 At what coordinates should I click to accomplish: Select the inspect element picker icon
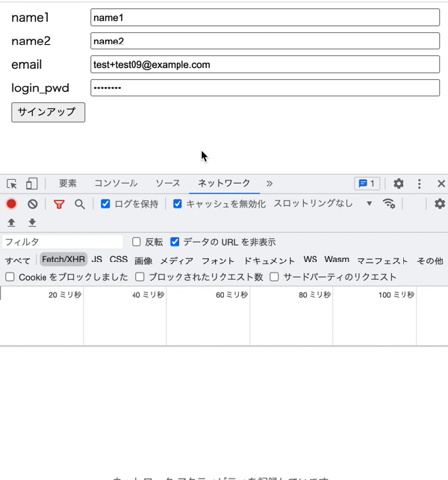12,184
